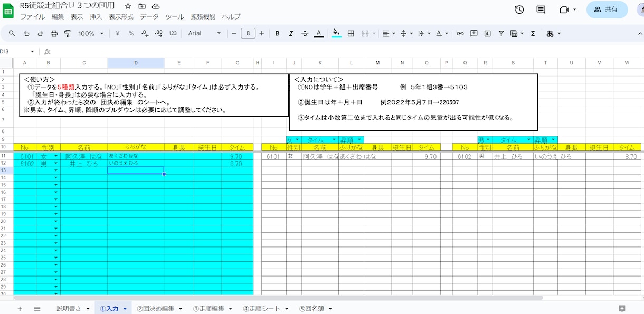Open the ファイル menu

33,17
